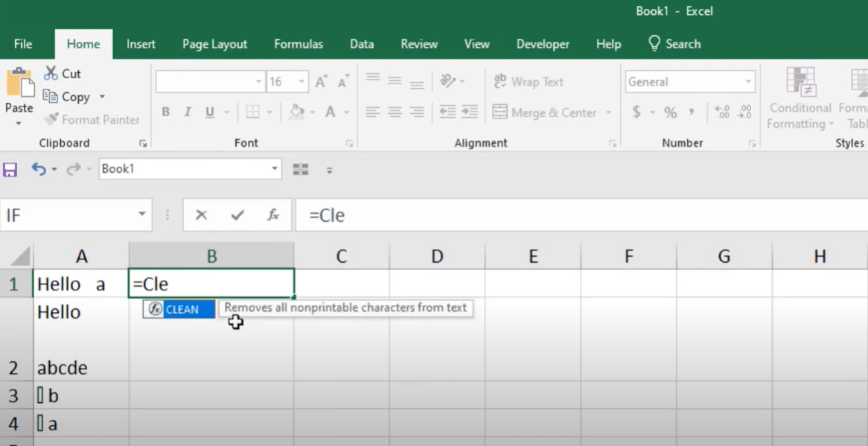Click the Search lightbulb box

click(x=674, y=44)
